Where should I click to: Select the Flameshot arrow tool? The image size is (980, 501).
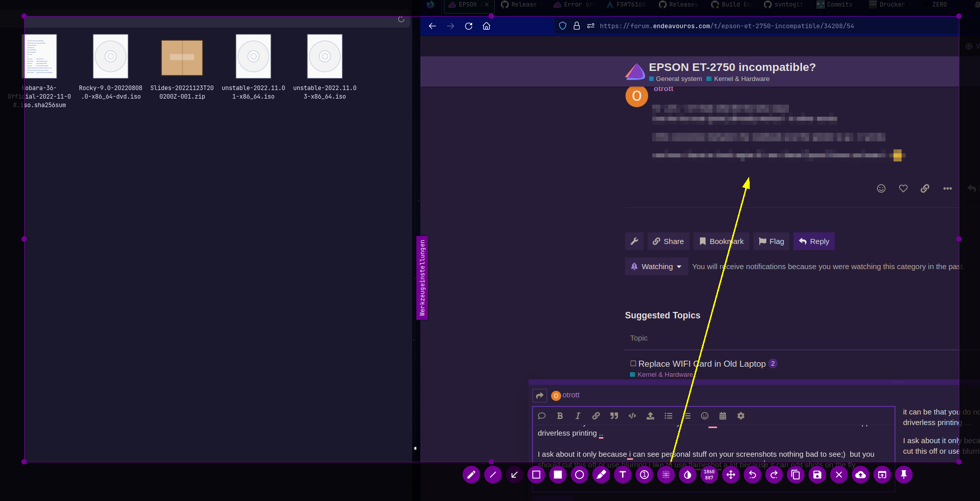[x=514, y=474]
